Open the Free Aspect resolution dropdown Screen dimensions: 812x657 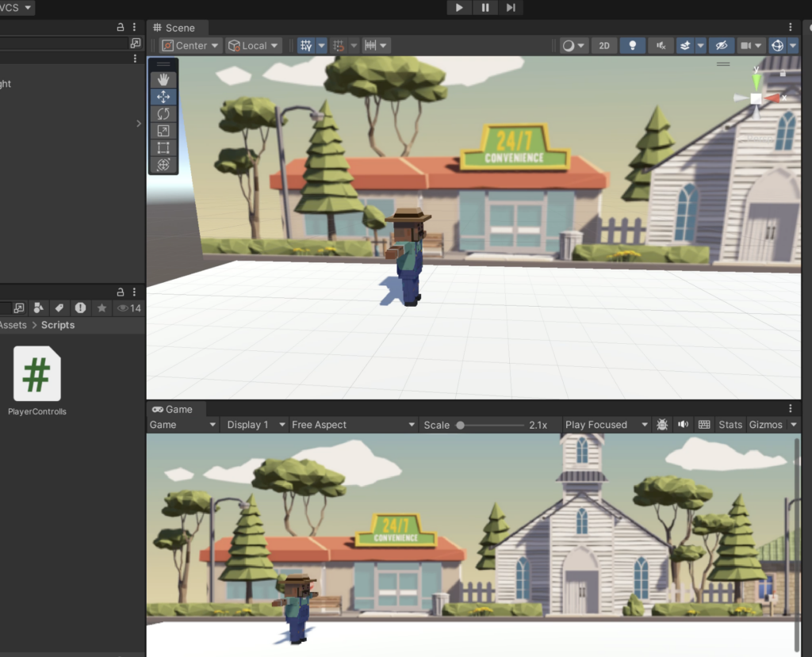(352, 425)
